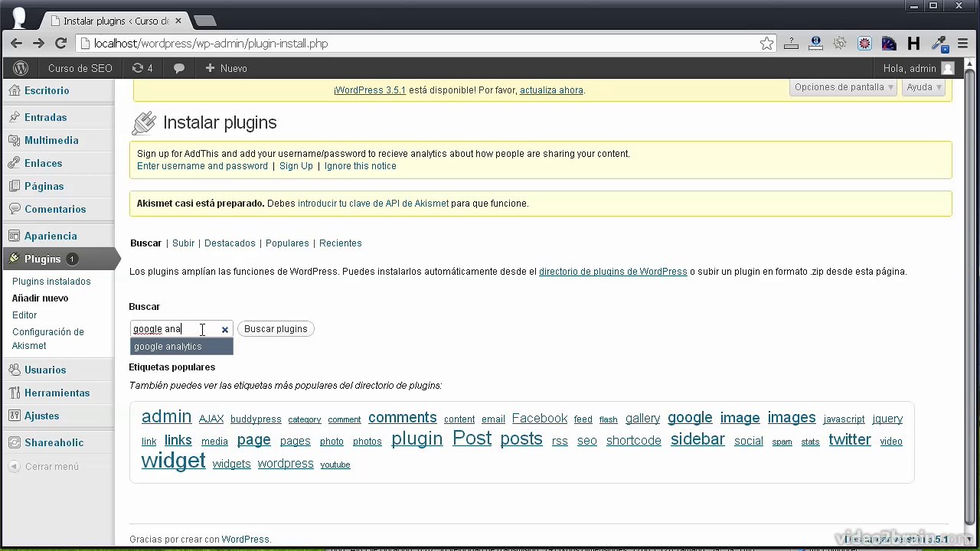Click the browser forward arrow

point(38,44)
